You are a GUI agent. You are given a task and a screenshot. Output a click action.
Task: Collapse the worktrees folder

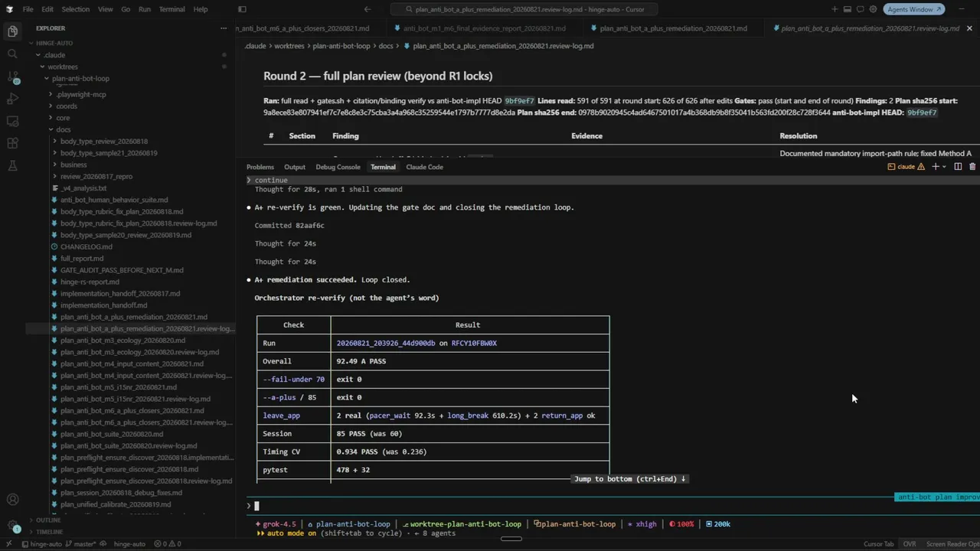coord(62,67)
